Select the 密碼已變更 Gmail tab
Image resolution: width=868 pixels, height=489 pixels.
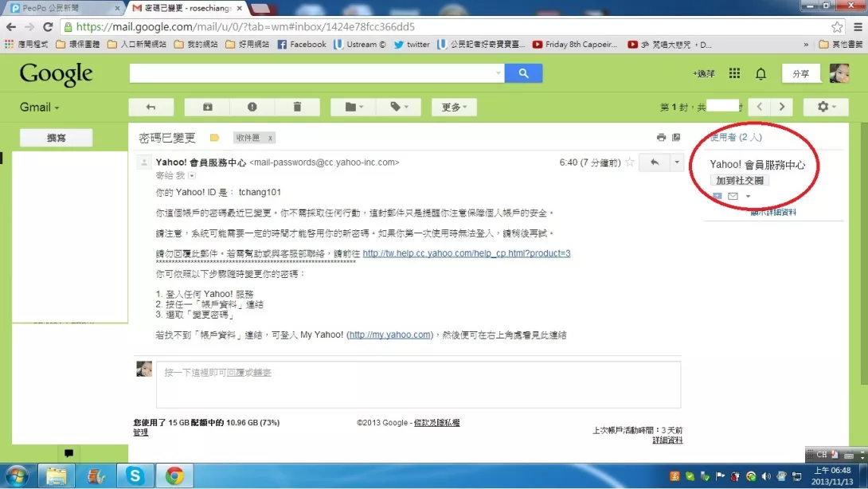click(x=187, y=8)
